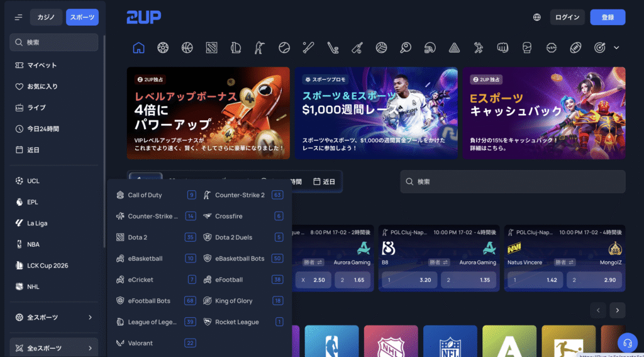Viewport: 644px width, 357px height.
Task: Bet on MongolZ at odds 2.90
Action: [594, 280]
